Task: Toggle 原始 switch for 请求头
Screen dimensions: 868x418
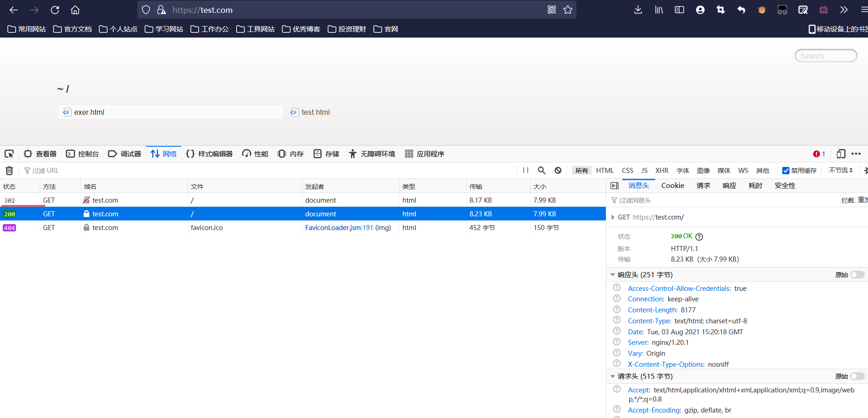Action: coord(857,376)
